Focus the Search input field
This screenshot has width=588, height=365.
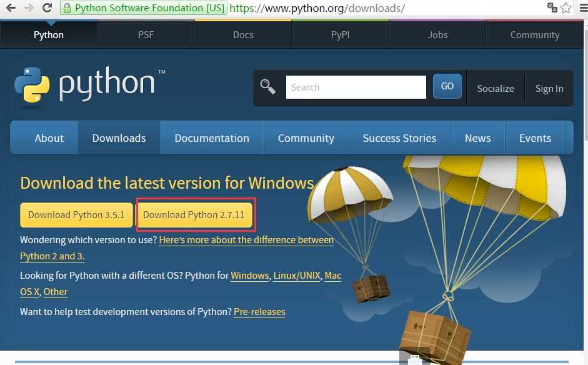(x=356, y=87)
